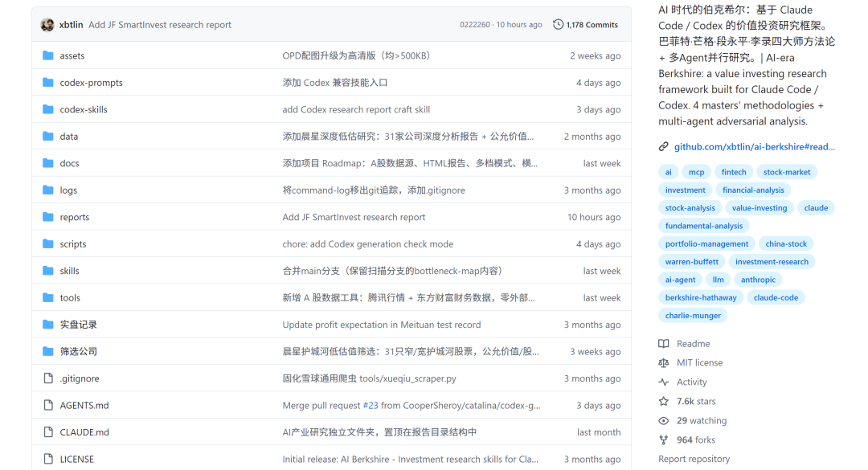This screenshot has width=868, height=470.
Task: Open commit message 'add Codex research report craft skill'
Action: (x=356, y=109)
